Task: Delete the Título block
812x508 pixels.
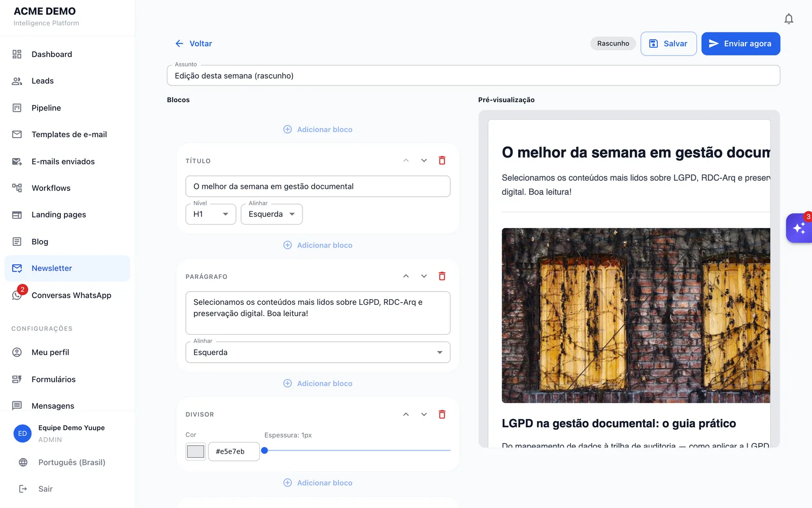Action: pos(442,161)
